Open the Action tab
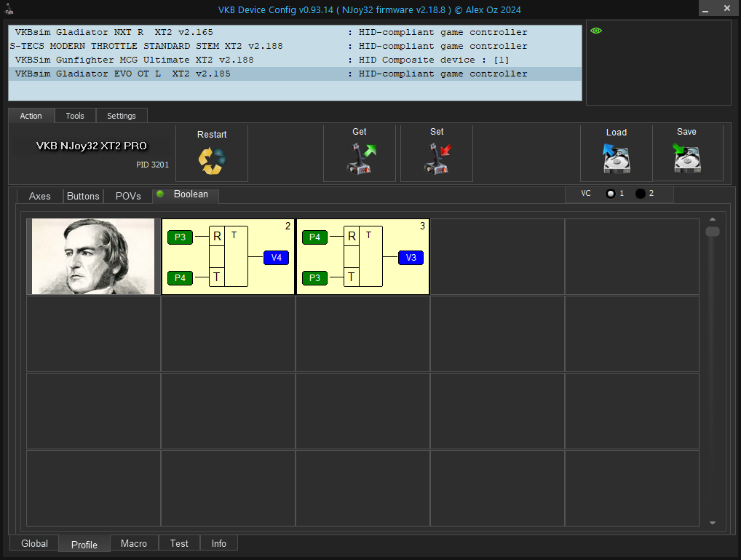The height and width of the screenshot is (560, 741). [31, 116]
